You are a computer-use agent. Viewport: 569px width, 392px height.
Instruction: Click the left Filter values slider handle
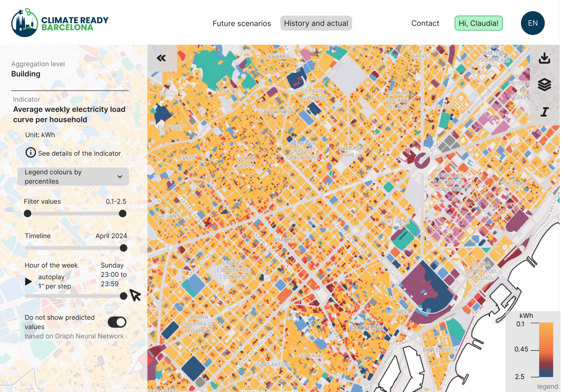click(28, 214)
